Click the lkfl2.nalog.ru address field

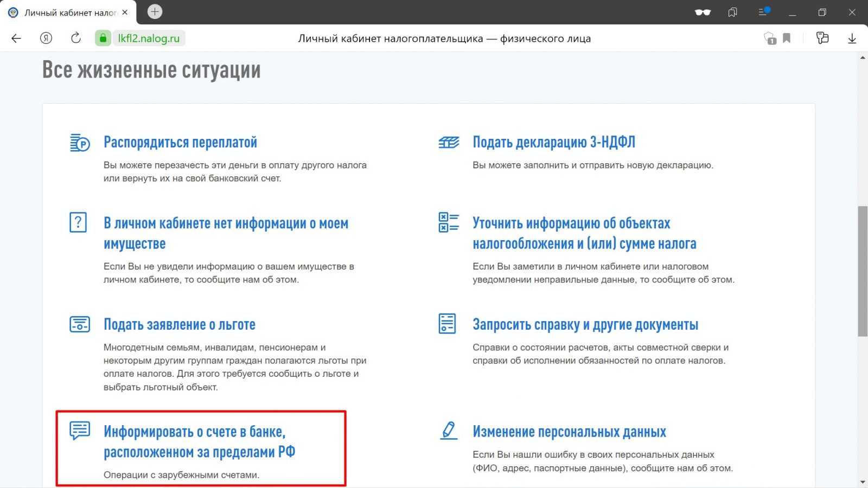coord(149,38)
